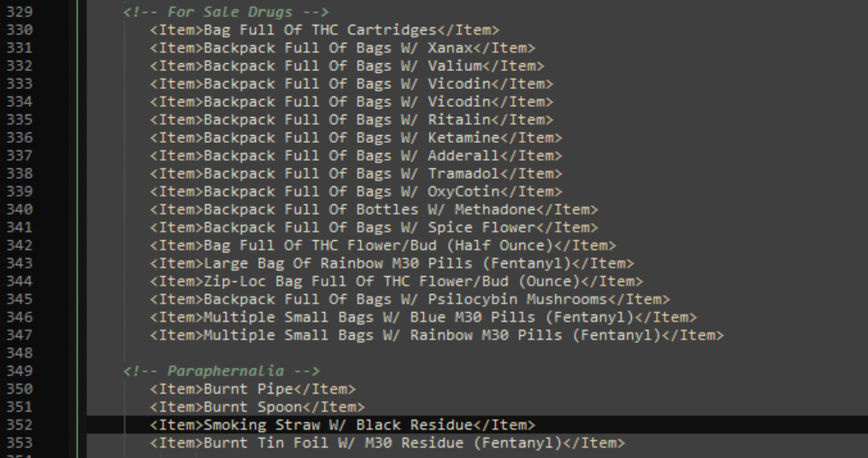Click the Xanax backpack item text

(342, 48)
